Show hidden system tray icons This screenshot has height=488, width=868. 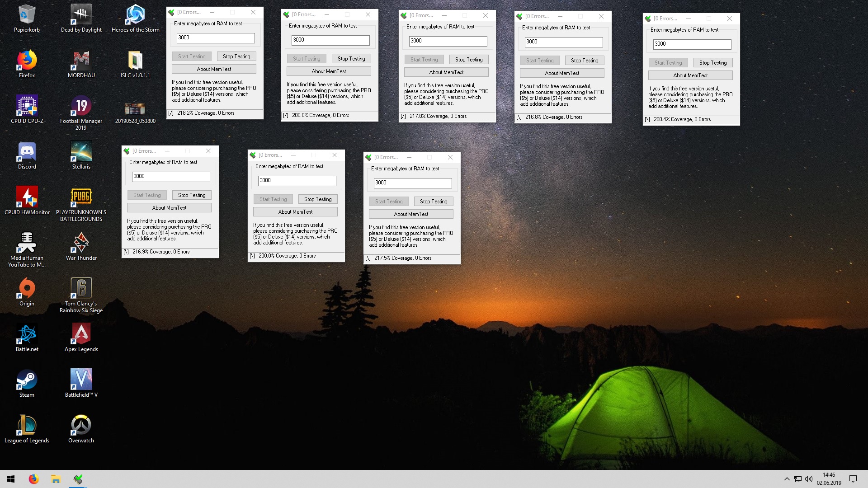point(787,479)
